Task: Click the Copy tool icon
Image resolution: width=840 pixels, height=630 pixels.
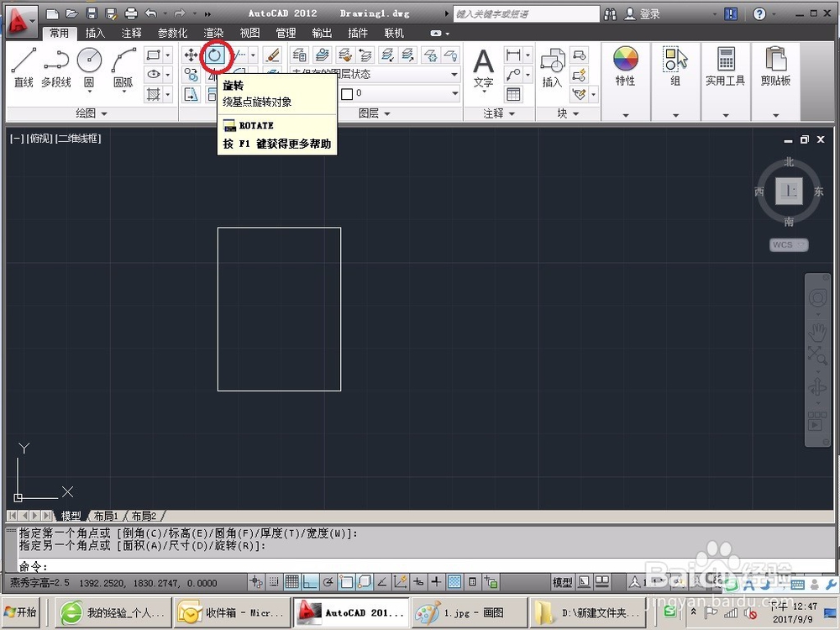Action: [191, 75]
